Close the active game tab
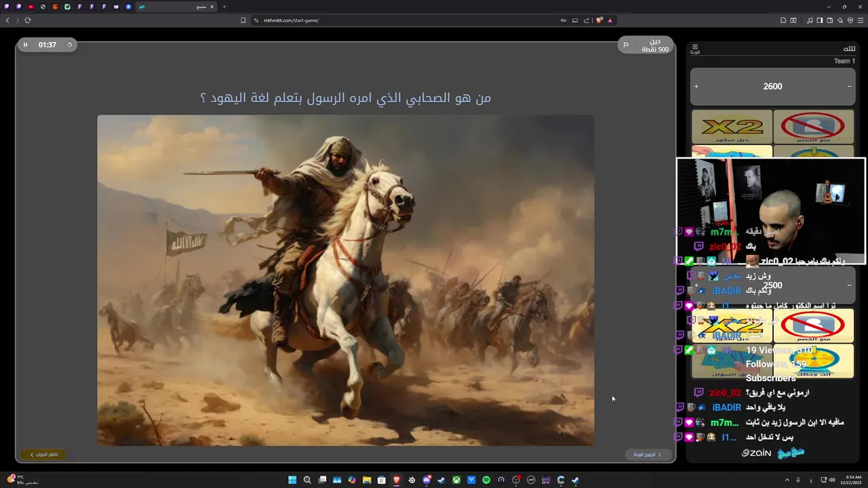The image size is (868, 488). [212, 7]
